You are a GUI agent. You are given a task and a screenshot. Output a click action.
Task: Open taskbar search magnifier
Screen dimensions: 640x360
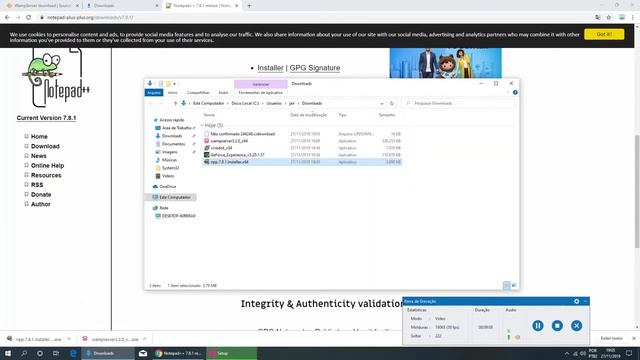(24, 353)
